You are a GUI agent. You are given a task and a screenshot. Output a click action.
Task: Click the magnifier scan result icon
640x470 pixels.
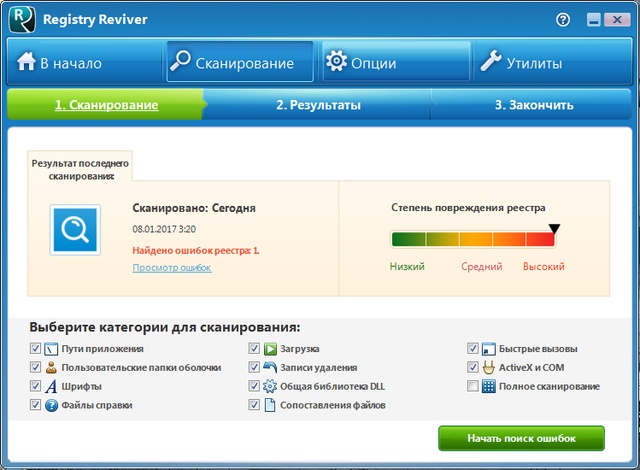pyautogui.click(x=75, y=231)
